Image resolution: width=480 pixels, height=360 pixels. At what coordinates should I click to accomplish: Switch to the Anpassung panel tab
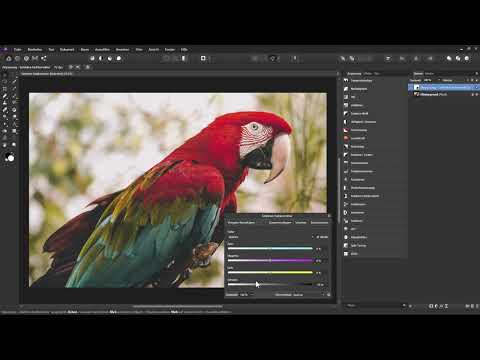coord(354,74)
